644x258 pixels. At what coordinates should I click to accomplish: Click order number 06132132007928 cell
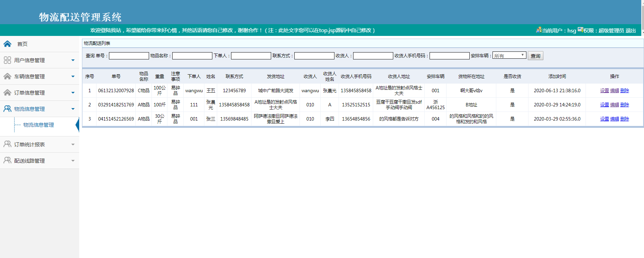[x=116, y=90]
